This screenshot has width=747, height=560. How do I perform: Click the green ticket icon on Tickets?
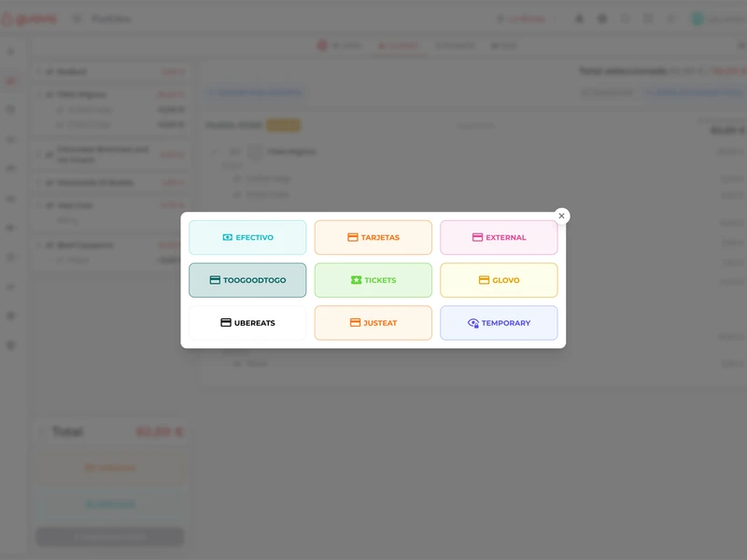(x=356, y=280)
